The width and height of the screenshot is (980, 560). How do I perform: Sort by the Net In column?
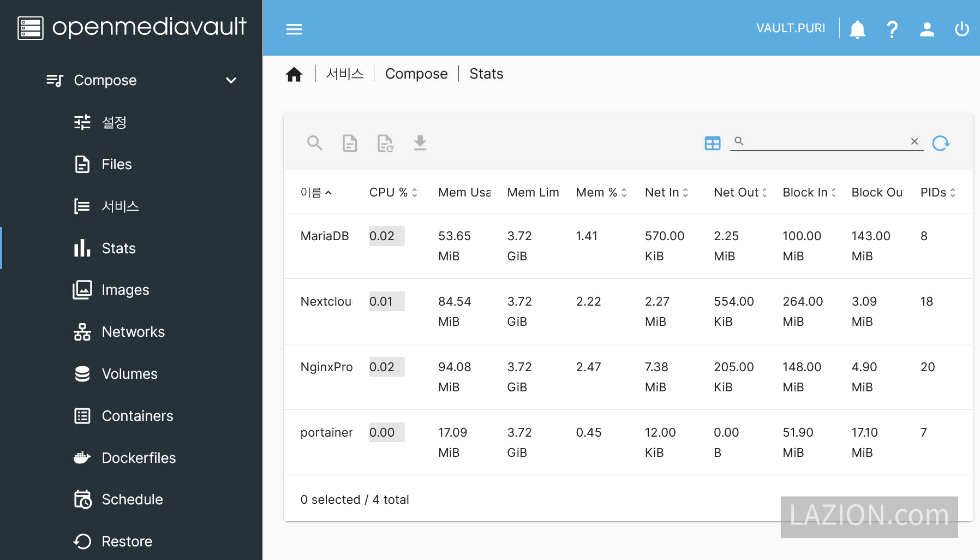coord(667,192)
